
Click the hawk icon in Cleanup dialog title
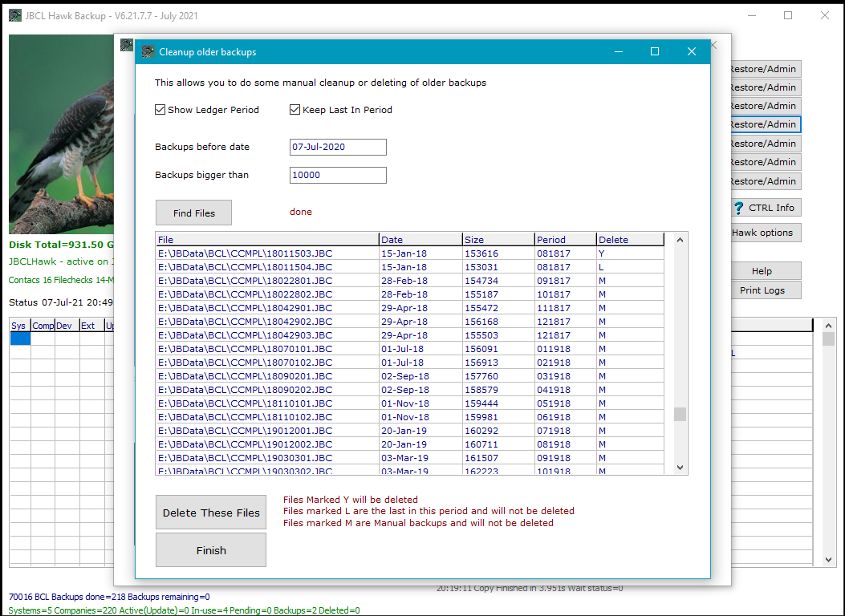(x=148, y=52)
